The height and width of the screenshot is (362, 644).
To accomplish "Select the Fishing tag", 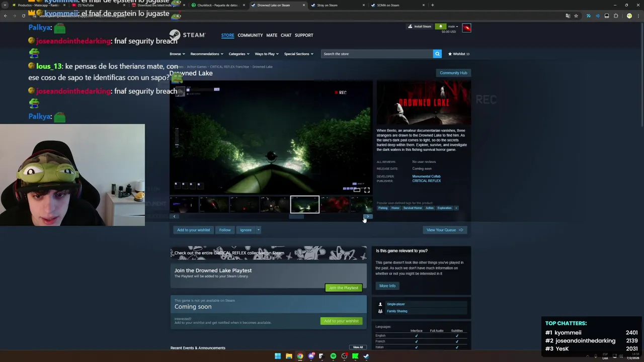I will pyautogui.click(x=383, y=208).
